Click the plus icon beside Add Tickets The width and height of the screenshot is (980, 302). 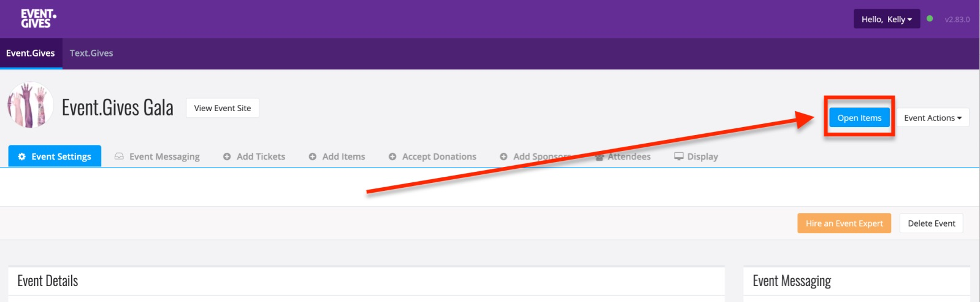coord(227,157)
